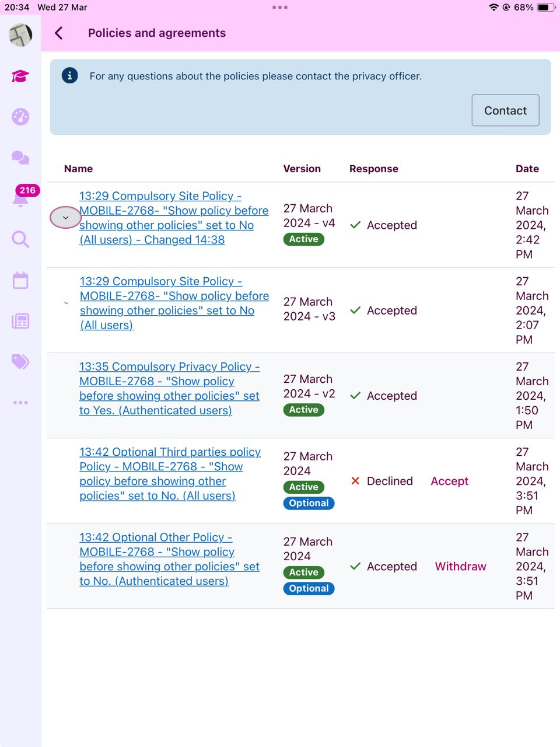Open the 13:35 Compulsory Privacy Policy link

point(170,389)
